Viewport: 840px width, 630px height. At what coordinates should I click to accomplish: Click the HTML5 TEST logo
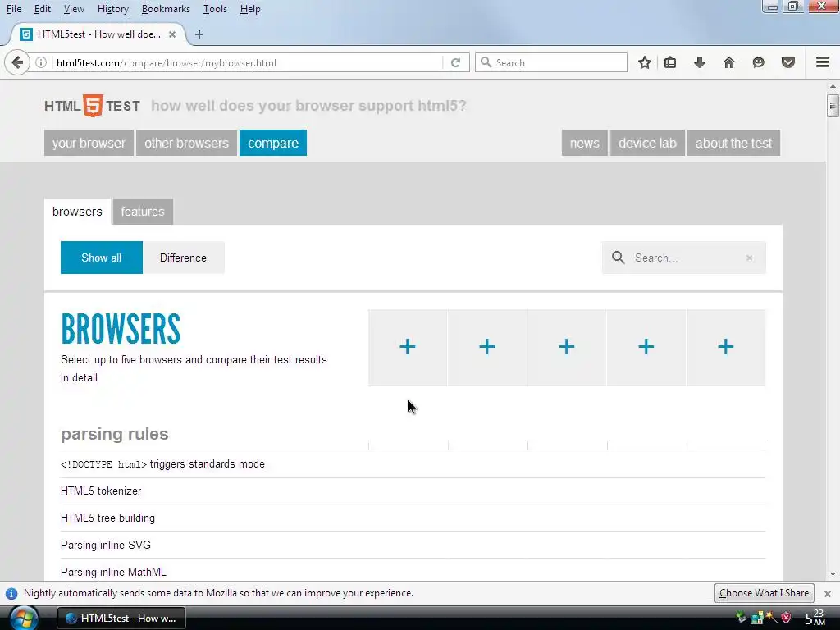coord(93,106)
